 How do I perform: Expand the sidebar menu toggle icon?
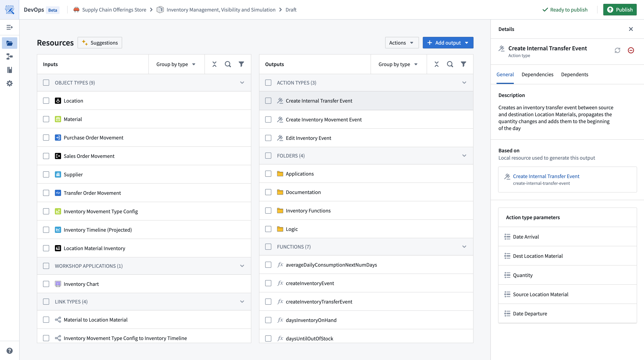[x=9, y=27]
